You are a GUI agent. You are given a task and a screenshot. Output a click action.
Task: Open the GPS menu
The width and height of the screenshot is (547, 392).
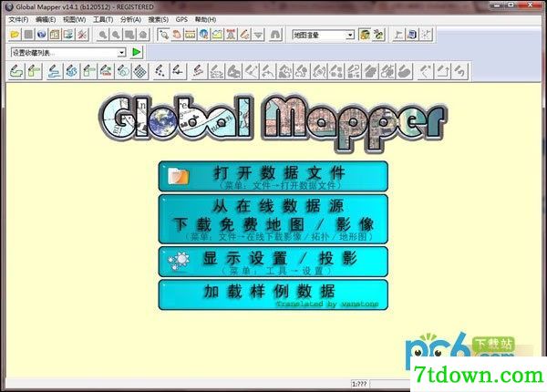181,19
